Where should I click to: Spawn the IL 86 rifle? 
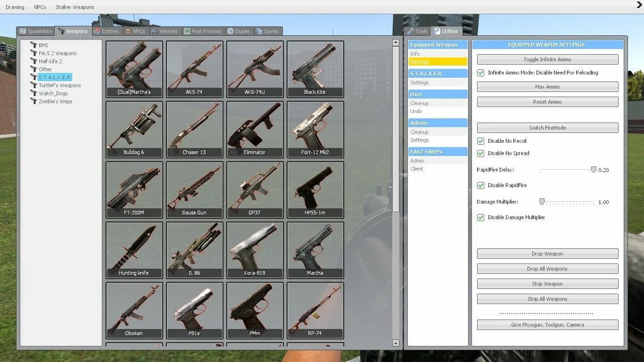[x=195, y=250]
